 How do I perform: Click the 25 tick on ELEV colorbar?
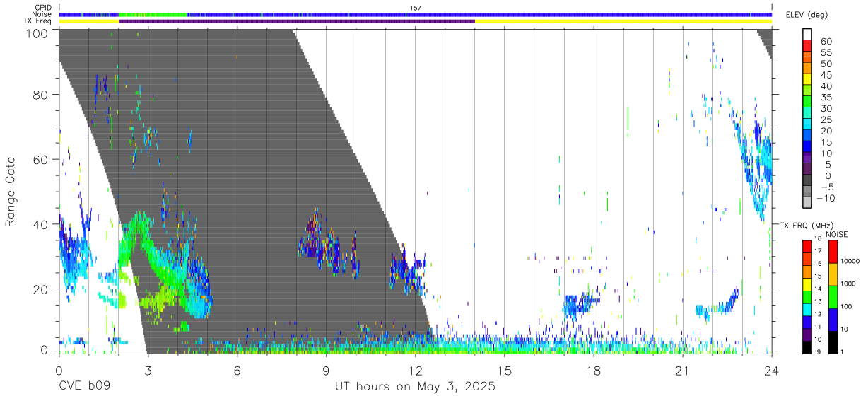(x=825, y=120)
